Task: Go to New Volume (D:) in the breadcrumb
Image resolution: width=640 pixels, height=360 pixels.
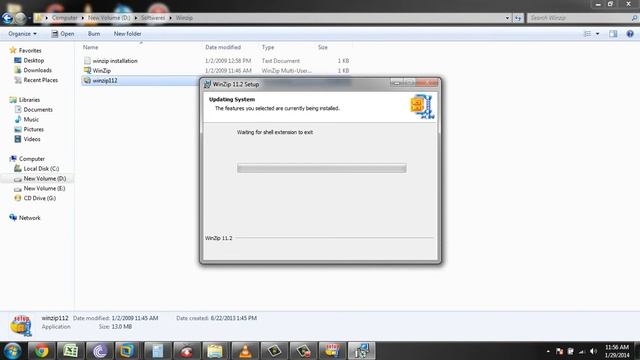Action: point(109,18)
